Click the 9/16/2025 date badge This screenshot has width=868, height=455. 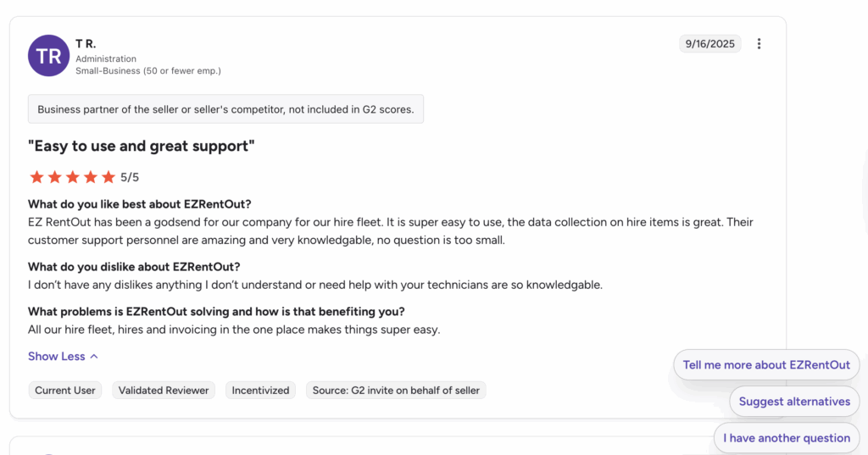point(710,44)
